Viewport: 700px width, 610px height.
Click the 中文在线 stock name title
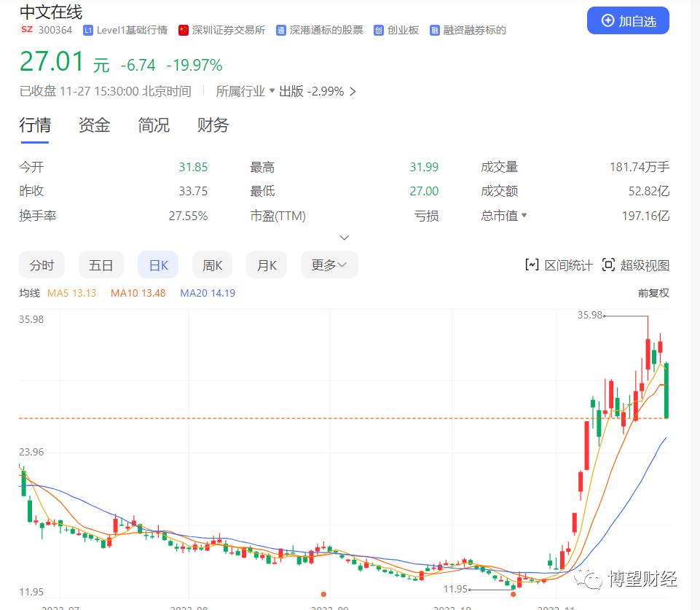click(51, 12)
